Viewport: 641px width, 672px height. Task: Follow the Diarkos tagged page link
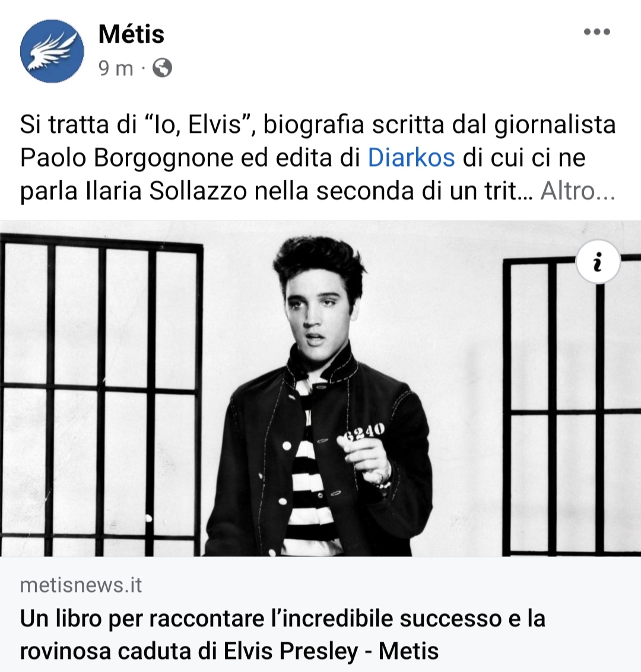point(411,158)
